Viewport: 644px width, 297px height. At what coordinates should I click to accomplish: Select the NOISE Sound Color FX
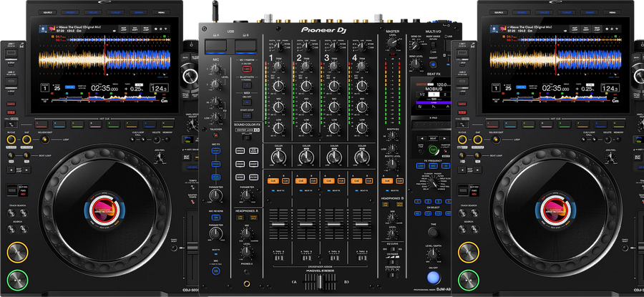click(x=240, y=177)
